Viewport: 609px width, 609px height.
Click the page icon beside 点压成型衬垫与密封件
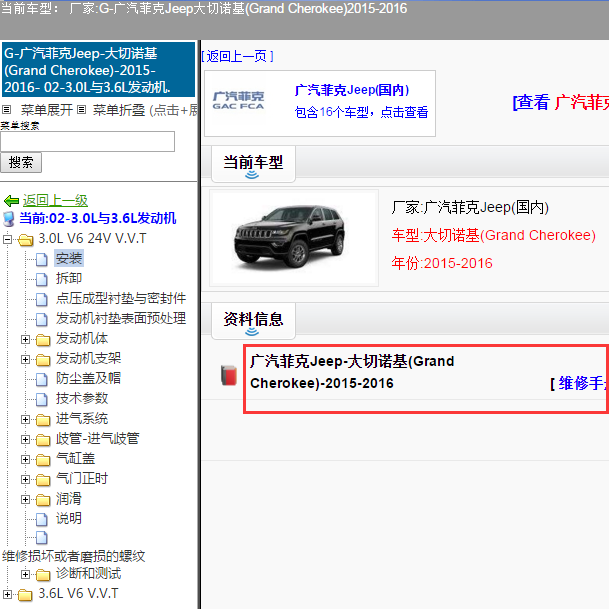click(x=42, y=299)
